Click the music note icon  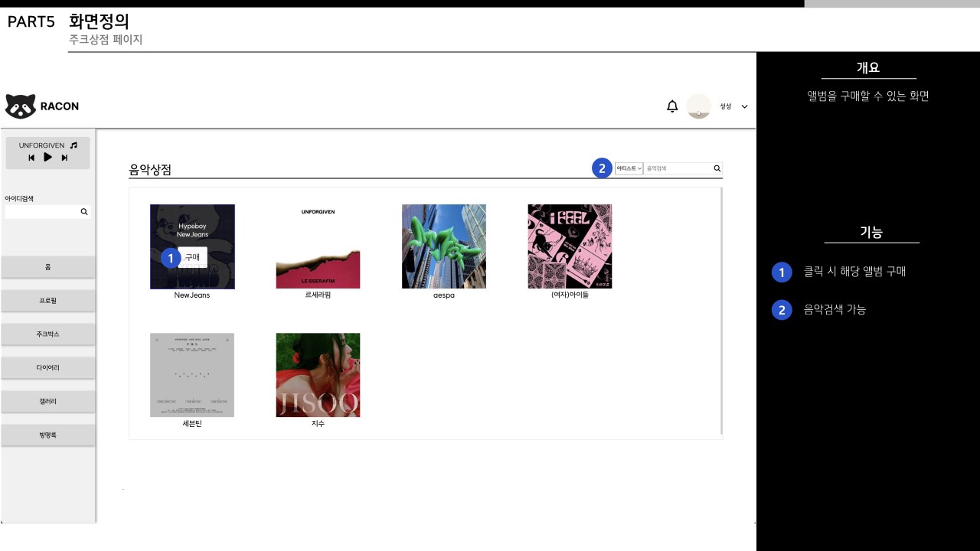point(73,145)
